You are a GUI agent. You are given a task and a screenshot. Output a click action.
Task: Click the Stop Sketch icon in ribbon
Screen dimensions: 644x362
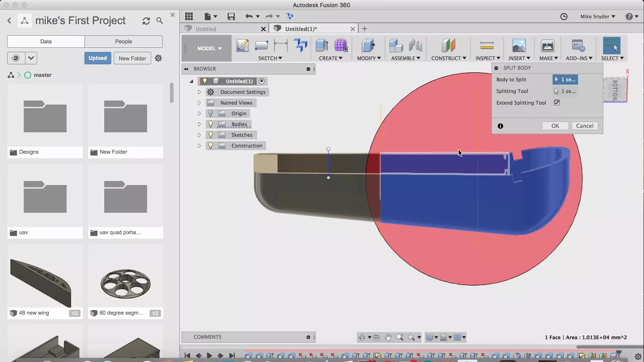coord(301,46)
